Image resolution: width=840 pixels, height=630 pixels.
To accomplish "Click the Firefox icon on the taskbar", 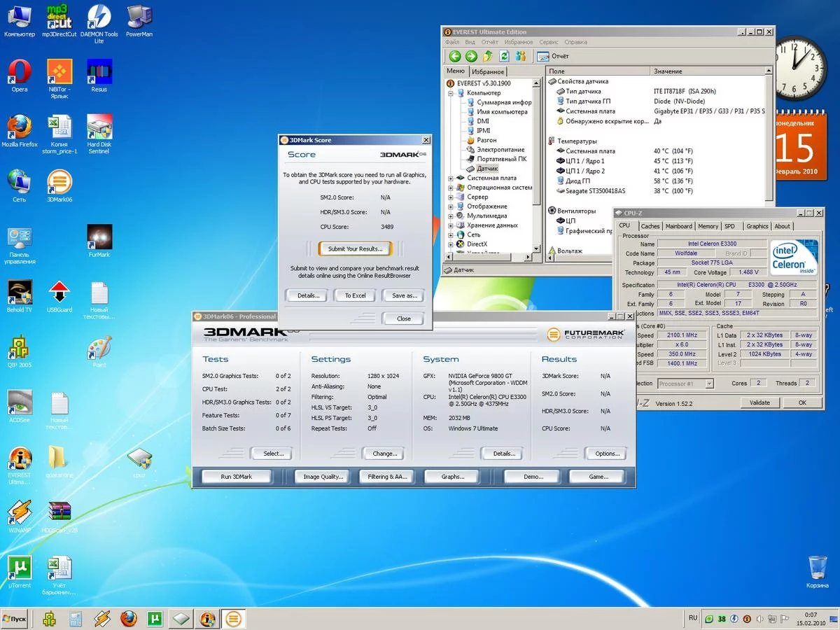I will point(128,619).
